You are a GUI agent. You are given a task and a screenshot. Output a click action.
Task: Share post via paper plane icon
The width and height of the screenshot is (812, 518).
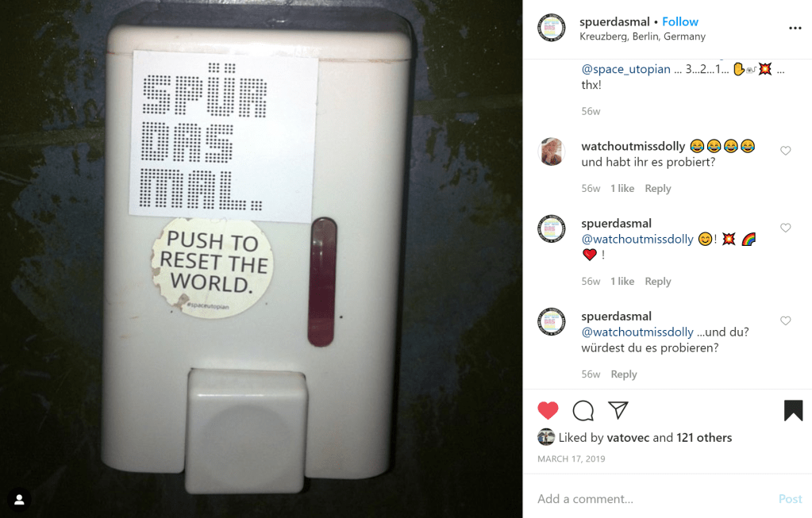click(618, 410)
